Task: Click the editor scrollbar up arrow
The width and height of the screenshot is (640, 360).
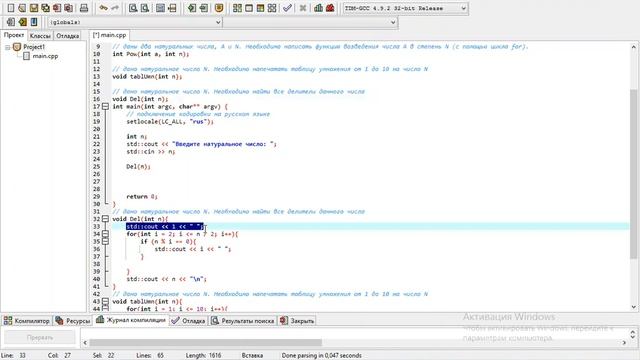Action: pyautogui.click(x=633, y=47)
